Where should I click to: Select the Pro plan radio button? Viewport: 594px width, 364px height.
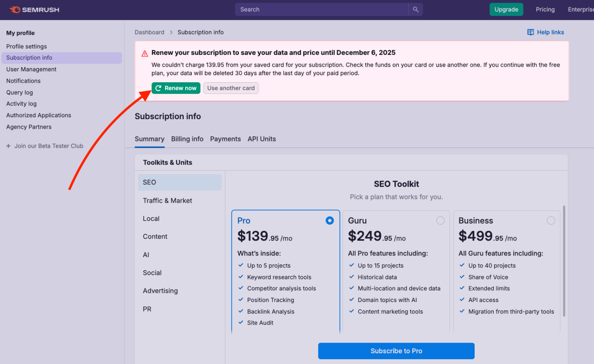pyautogui.click(x=329, y=220)
